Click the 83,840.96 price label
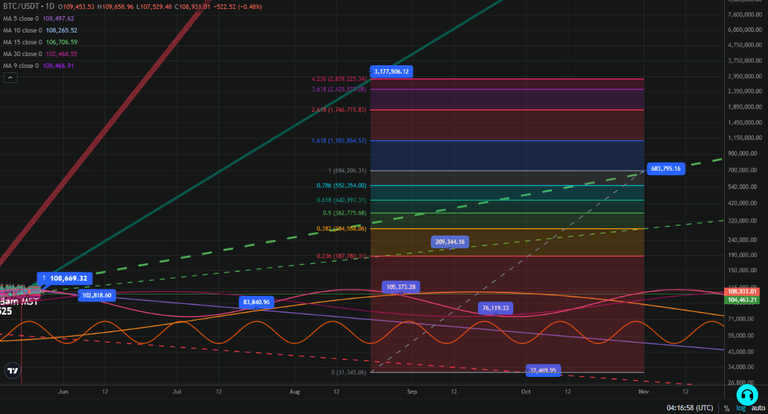The height and width of the screenshot is (414, 768). coord(256,302)
